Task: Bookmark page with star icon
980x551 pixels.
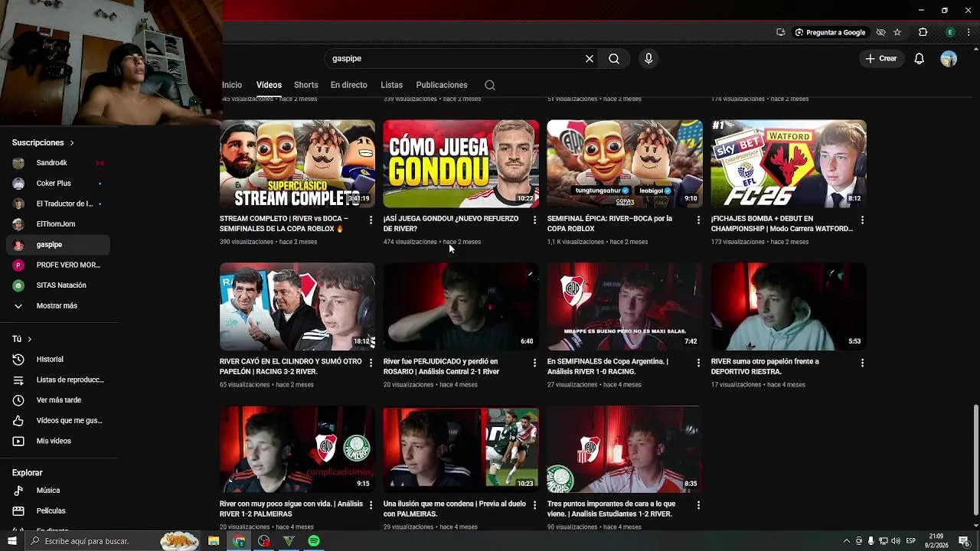Action: click(x=897, y=32)
